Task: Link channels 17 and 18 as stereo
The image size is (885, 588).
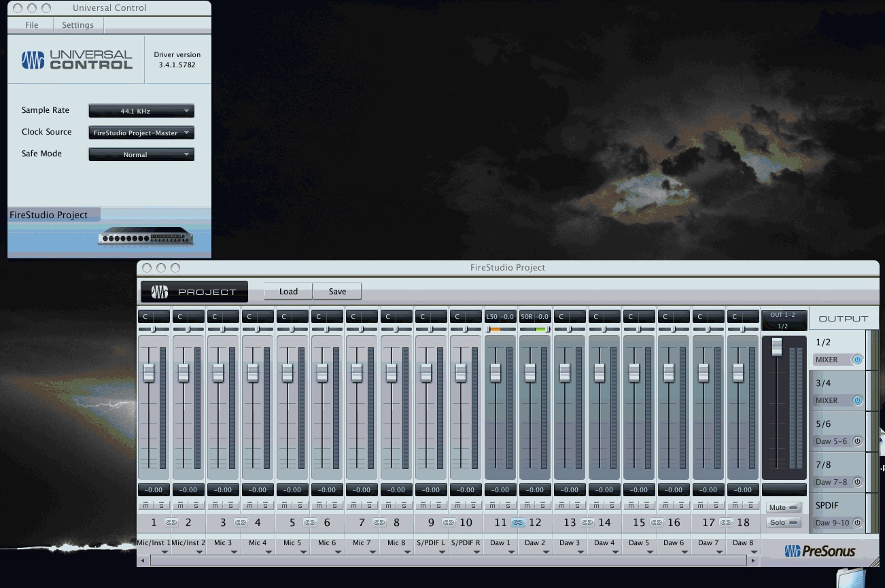Action: point(726,523)
